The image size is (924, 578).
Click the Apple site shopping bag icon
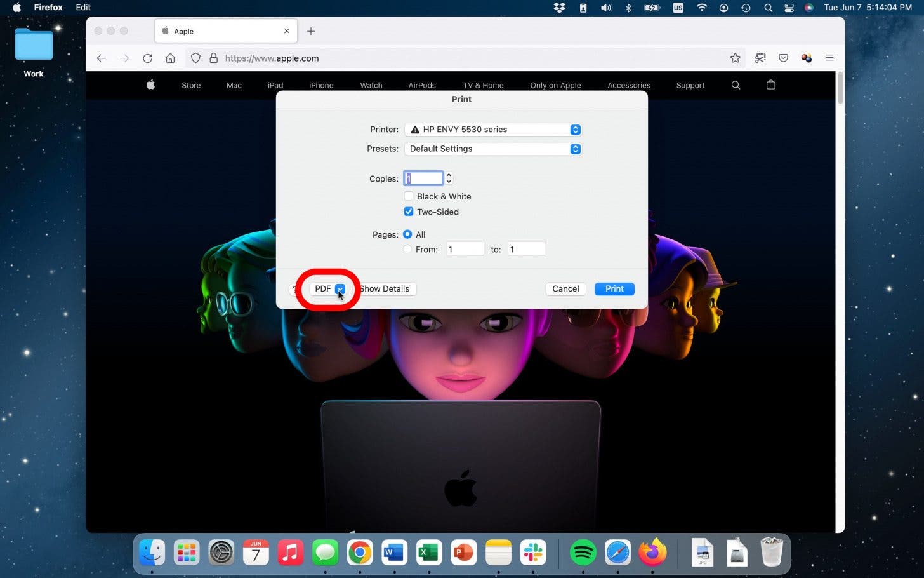[771, 84]
